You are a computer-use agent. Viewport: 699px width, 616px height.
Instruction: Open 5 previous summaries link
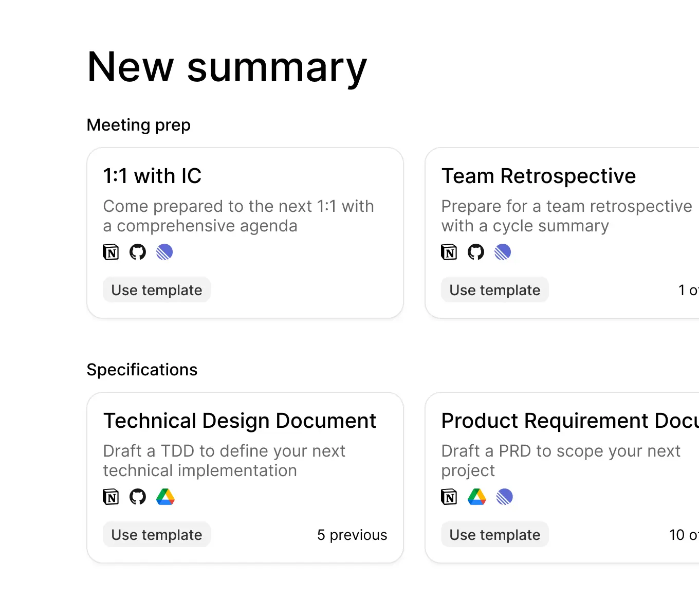click(x=352, y=535)
